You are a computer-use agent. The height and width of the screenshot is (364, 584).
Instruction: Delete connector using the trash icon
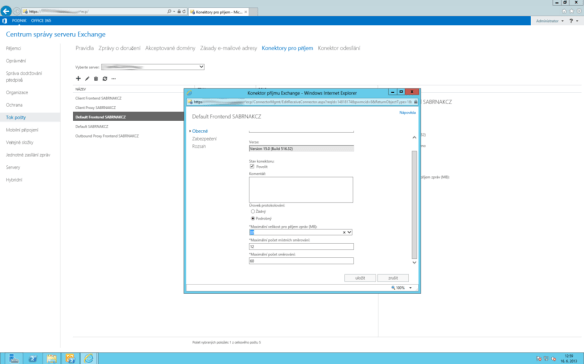[96, 79]
